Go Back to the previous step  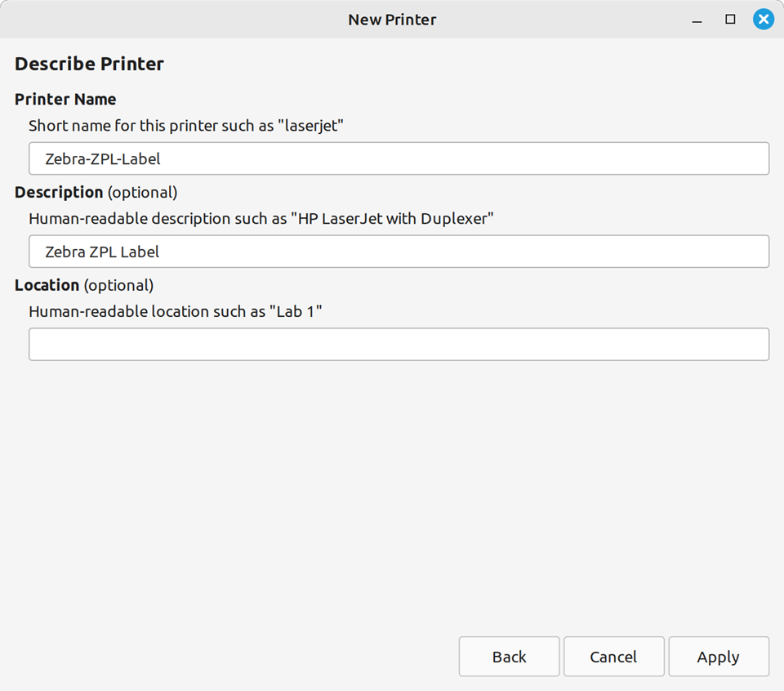click(509, 657)
